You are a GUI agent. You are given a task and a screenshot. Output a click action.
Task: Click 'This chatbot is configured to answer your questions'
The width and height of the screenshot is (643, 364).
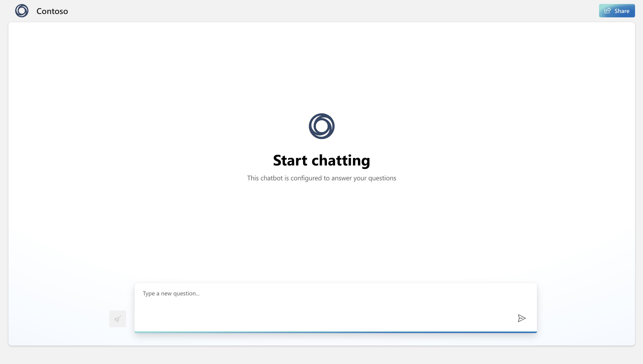322,178
